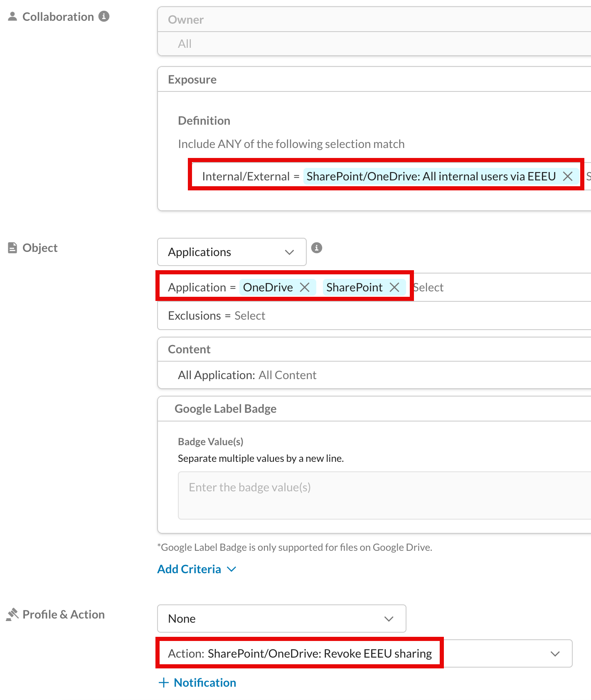
Task: Click the Owner All field
Action: (x=374, y=44)
